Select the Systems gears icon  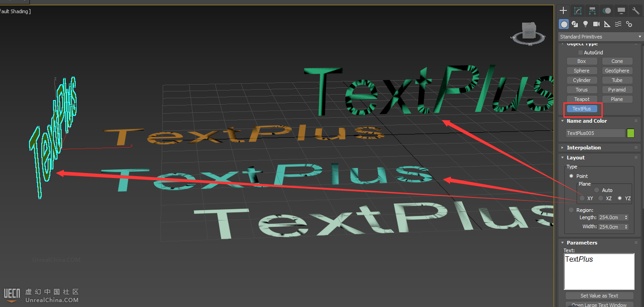[x=629, y=24]
